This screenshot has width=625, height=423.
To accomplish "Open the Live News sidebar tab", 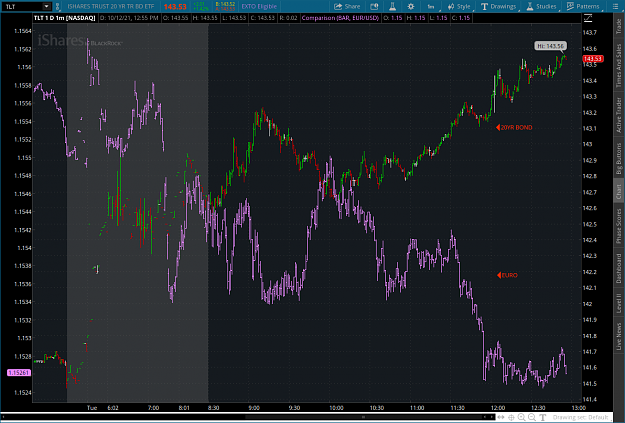I will [619, 336].
